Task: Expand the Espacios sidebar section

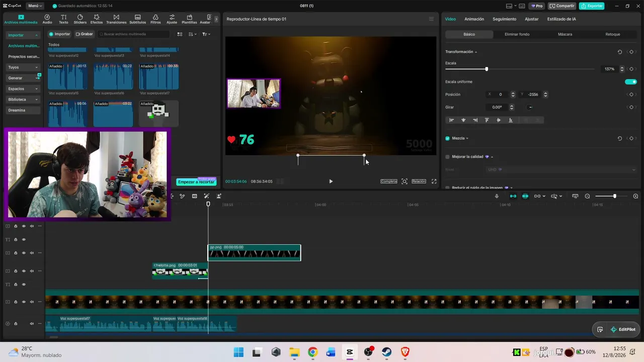Action: coord(36,89)
